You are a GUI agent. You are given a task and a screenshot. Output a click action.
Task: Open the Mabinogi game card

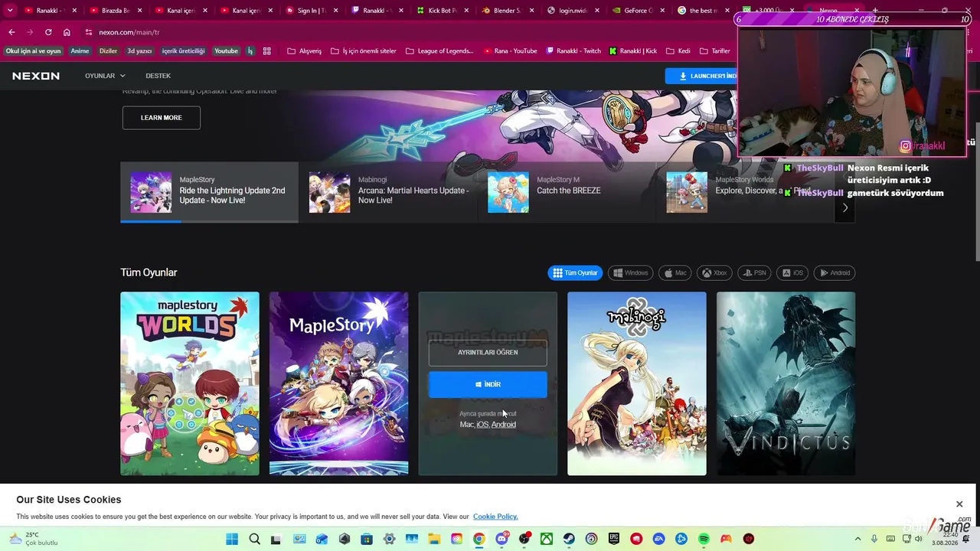(x=637, y=383)
